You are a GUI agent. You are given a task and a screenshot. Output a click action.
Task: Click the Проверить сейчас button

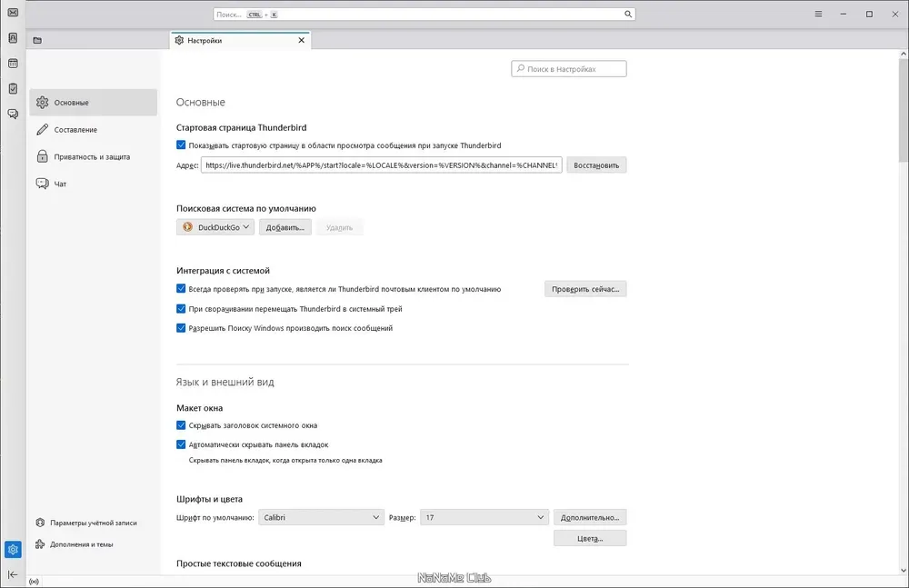[584, 289]
